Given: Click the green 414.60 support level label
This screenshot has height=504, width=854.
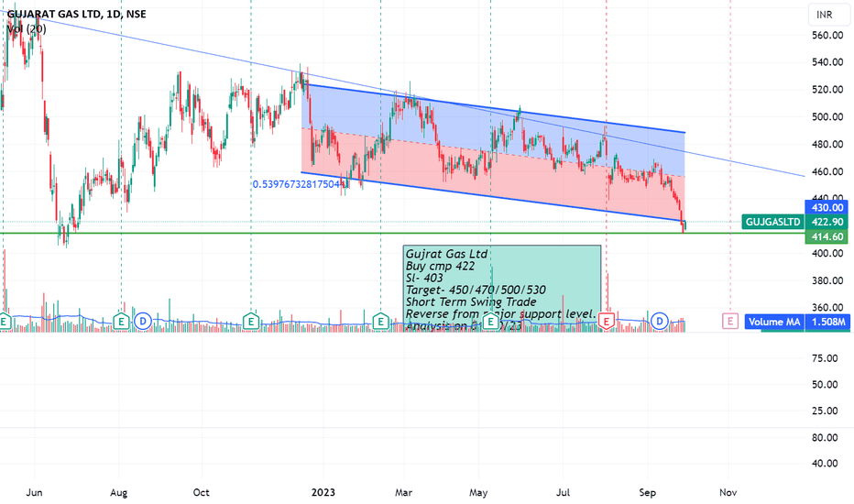Looking at the screenshot, I should pyautogui.click(x=827, y=236).
